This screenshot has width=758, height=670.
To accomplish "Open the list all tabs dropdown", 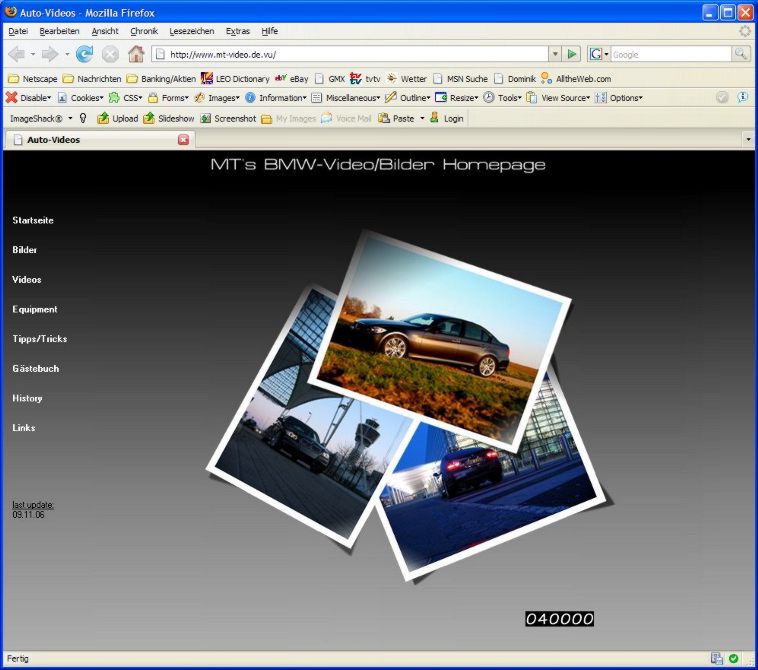I will tap(748, 140).
